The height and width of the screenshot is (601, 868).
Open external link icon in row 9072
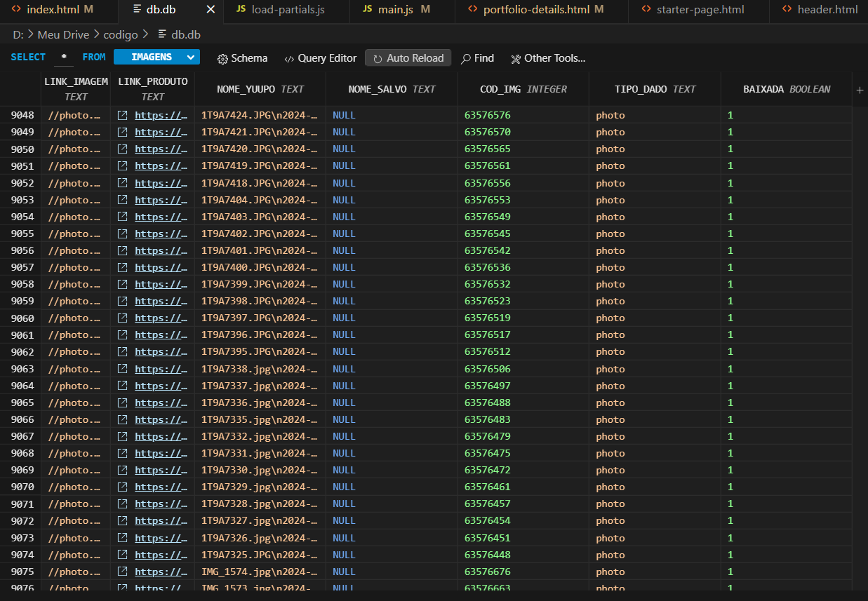point(123,520)
